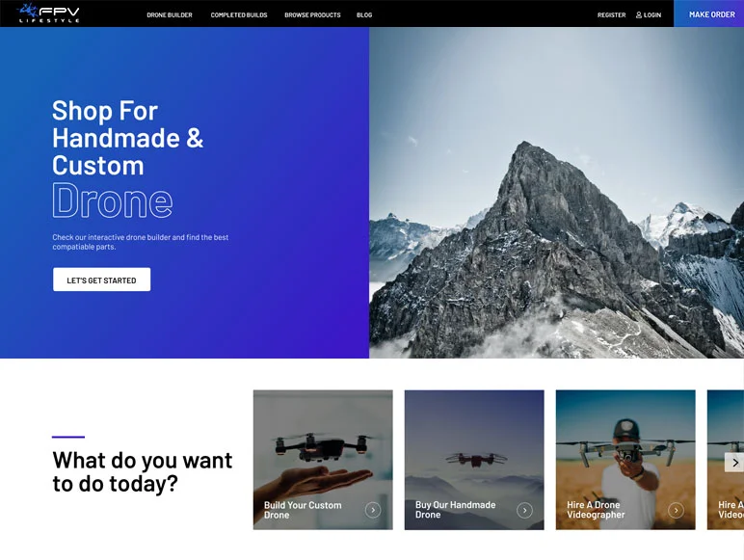Image resolution: width=744 pixels, height=560 pixels.
Task: Open Browse Products in navigation
Action: 312,14
